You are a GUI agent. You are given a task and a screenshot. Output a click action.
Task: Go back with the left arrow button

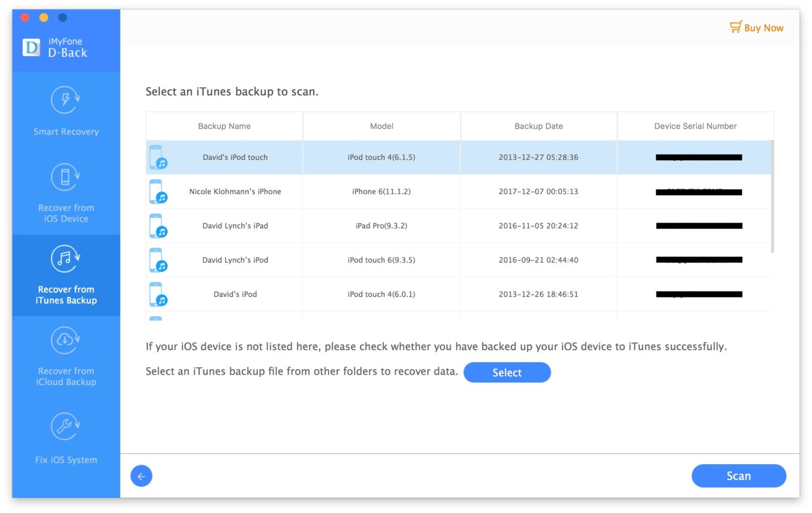141,476
